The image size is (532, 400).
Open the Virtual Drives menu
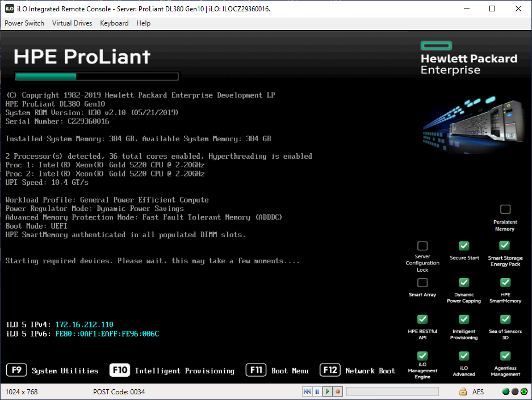[72, 23]
